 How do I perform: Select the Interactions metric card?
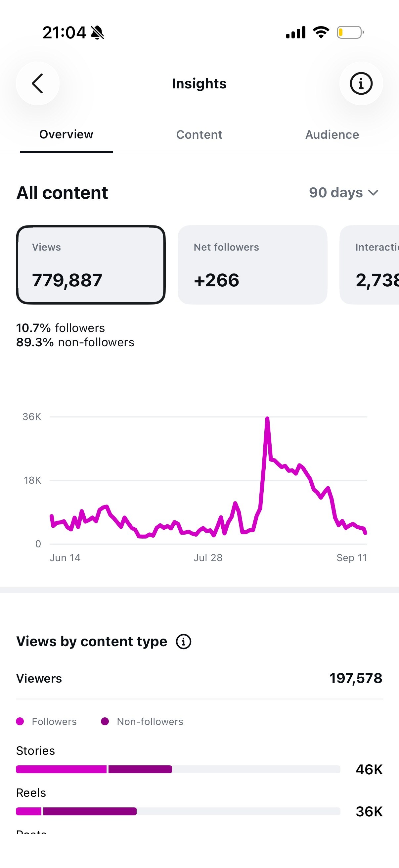tap(369, 265)
